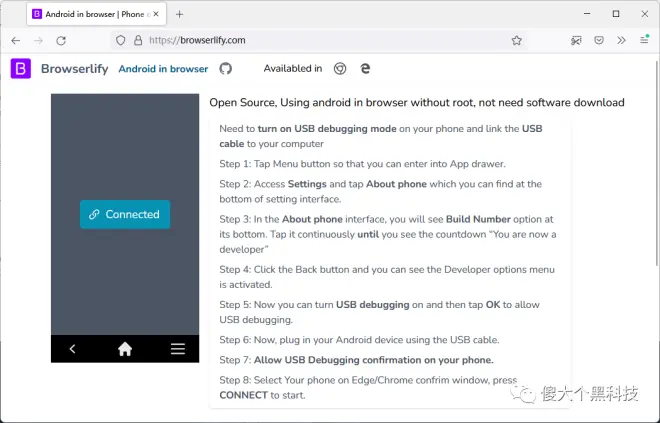Click the Step 1 instruction text
660x423 pixels.
click(362, 164)
